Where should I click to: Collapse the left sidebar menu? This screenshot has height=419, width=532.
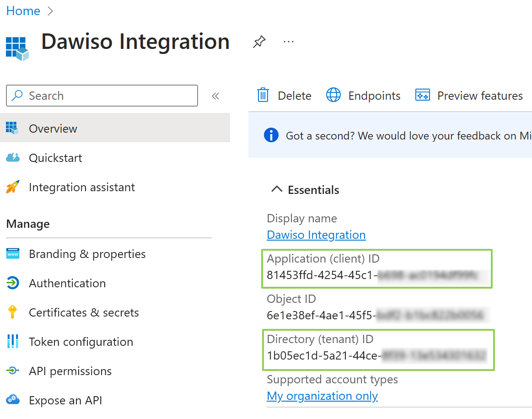(x=215, y=96)
